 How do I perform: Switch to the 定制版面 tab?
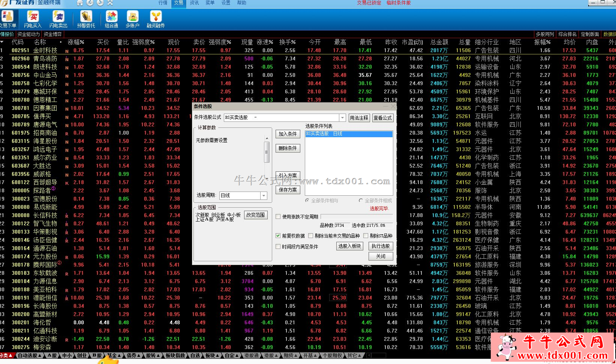pos(590,34)
